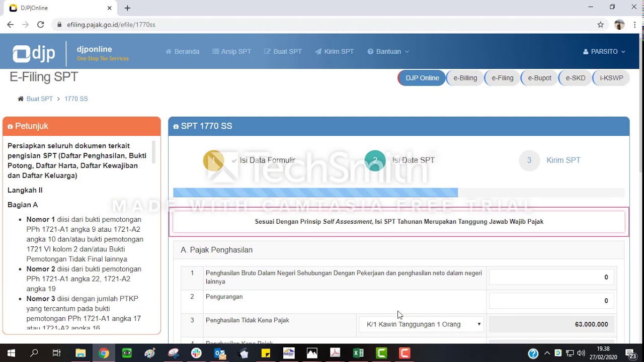Click step 3 Kirim SPT circle
Viewport: 644px width, 362px height.
click(x=529, y=160)
